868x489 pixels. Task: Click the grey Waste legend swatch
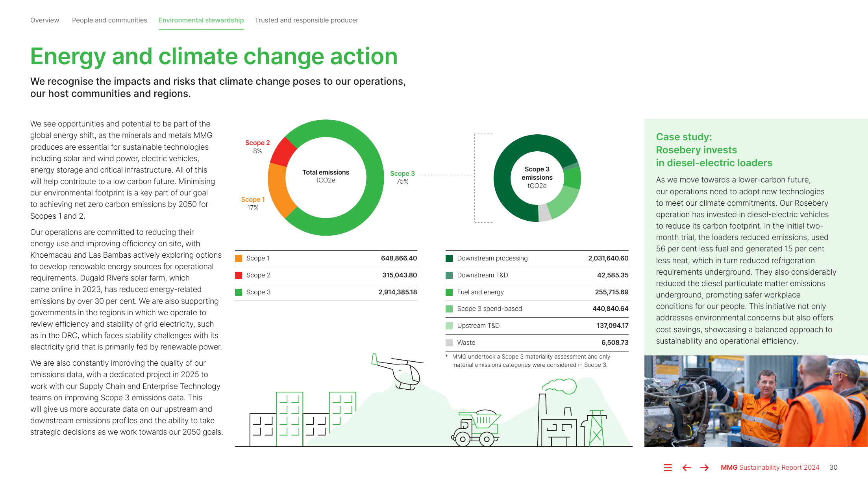449,343
